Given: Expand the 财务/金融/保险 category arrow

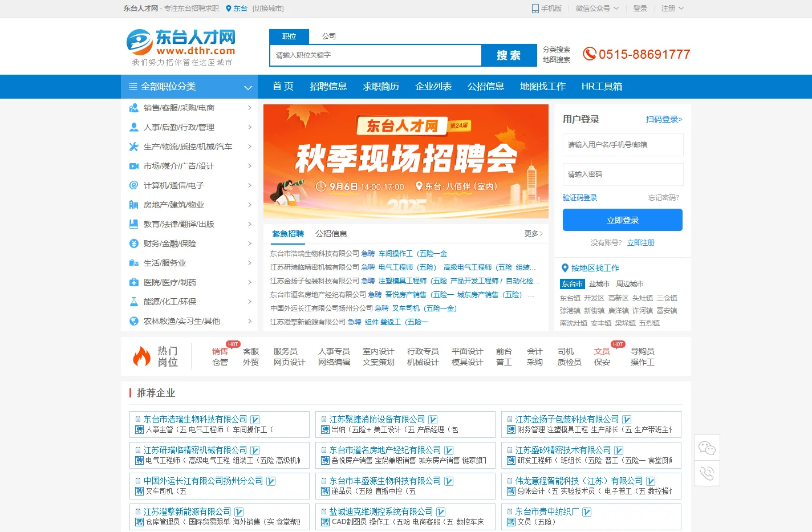Looking at the screenshot, I should tap(250, 243).
